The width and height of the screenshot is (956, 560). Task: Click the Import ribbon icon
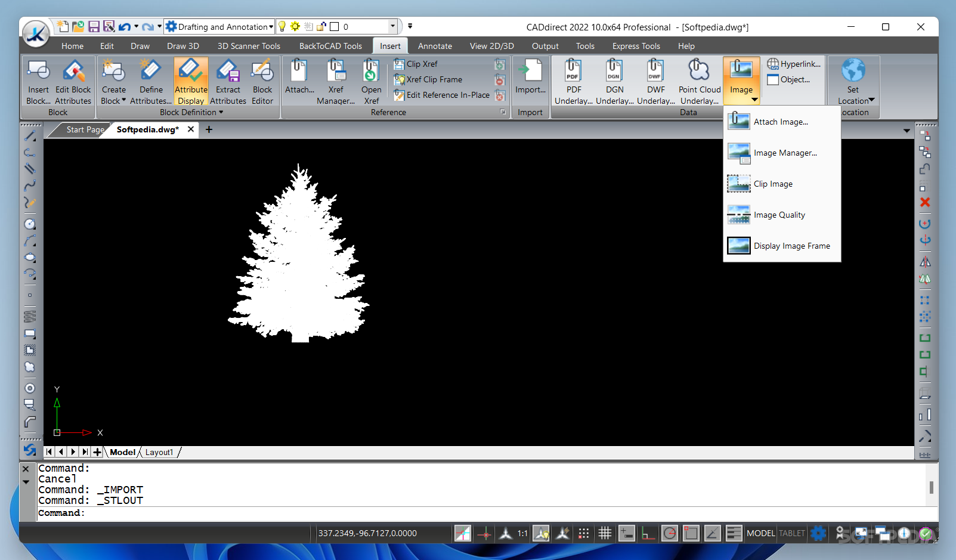click(530, 76)
